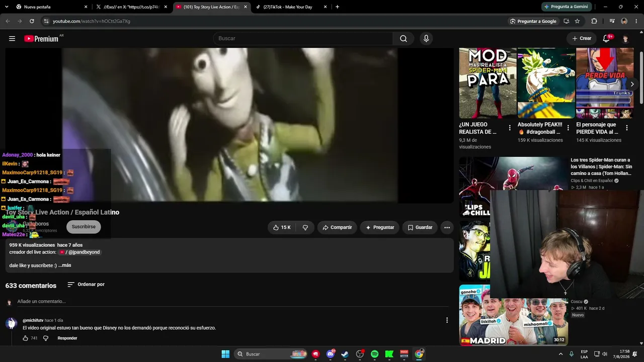Open OBS Studio from the taskbar
This screenshot has width=644, height=362.
(x=360, y=354)
